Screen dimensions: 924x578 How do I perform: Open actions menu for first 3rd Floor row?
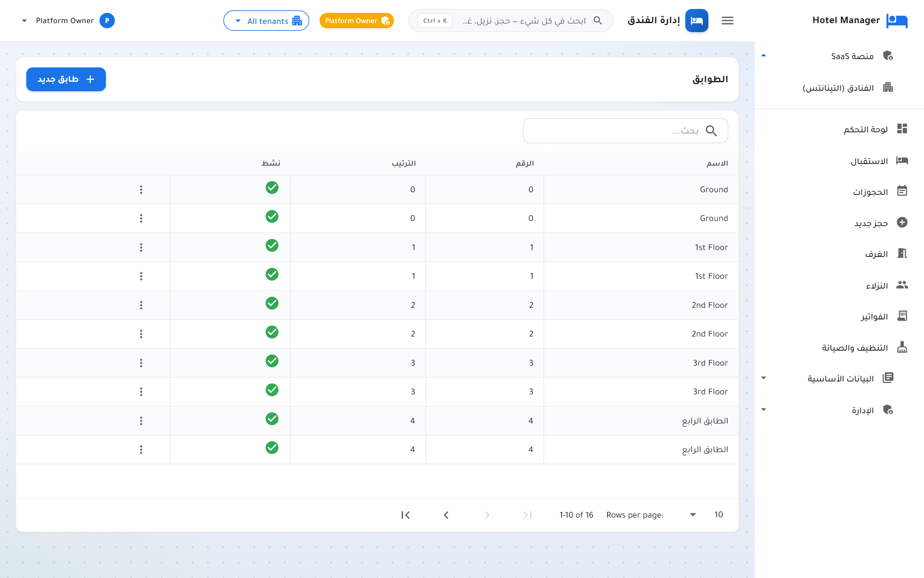(x=141, y=363)
